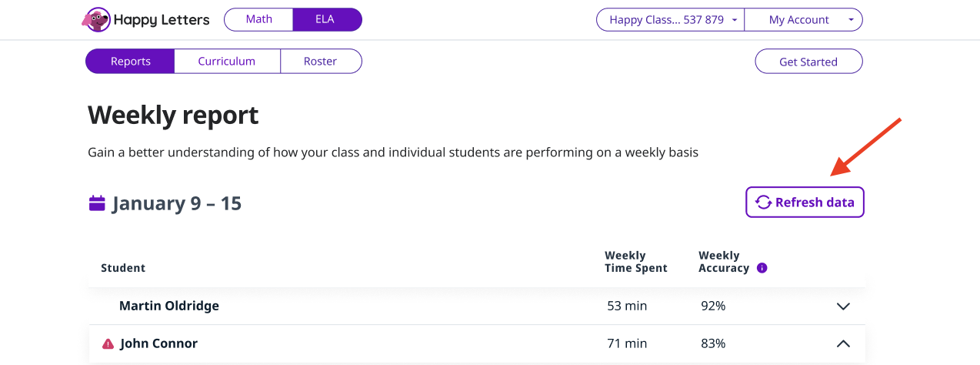Click the info icon next to Weekly Accuracy
Screen dimensions: 980x365
[x=762, y=268]
